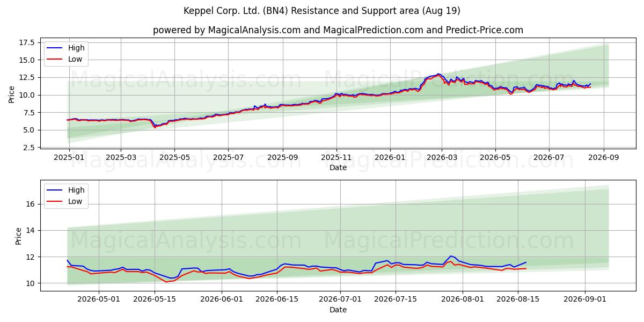Click the bottom chart x-axis label '2026-09-01'
This screenshot has width=644, height=322.
tap(585, 301)
